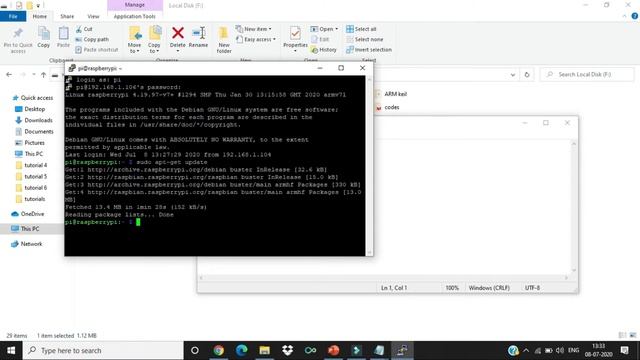The width and height of the screenshot is (640, 360).
Task: Open the Copy to dropdown
Action: tap(154, 40)
